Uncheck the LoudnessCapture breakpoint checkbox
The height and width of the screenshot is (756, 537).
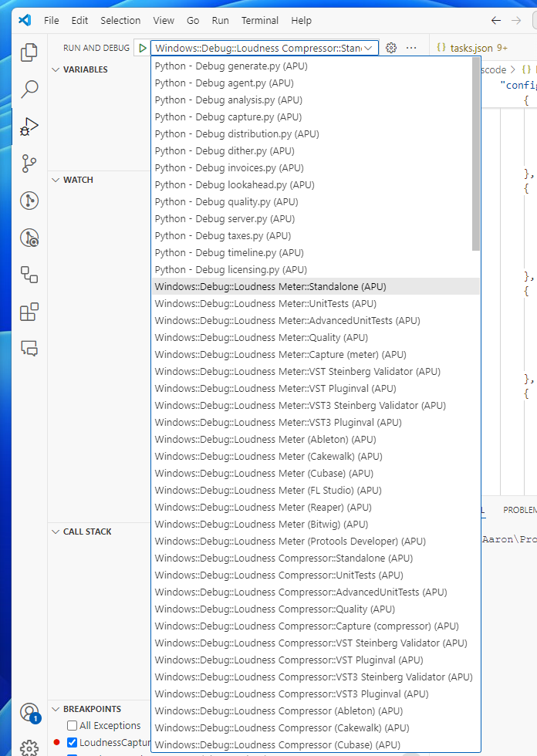pos(73,742)
